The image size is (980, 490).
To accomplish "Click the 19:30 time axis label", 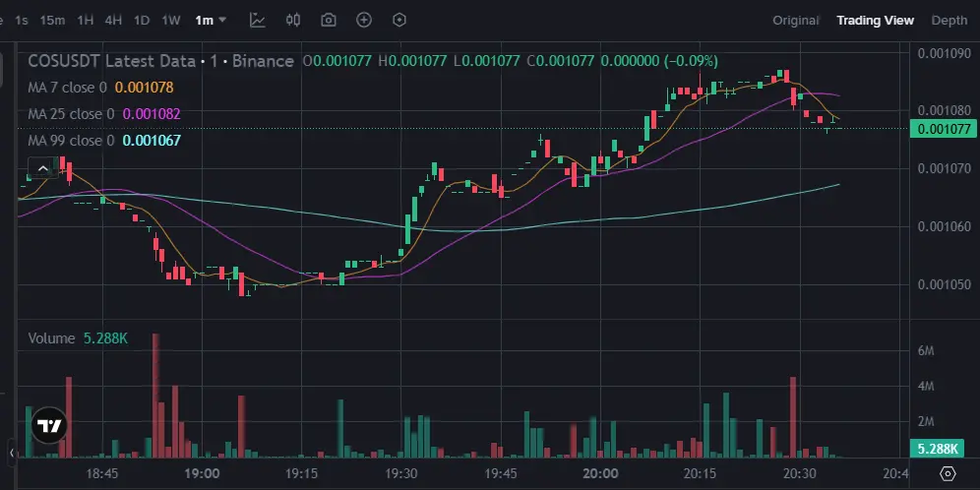I will pos(401,473).
